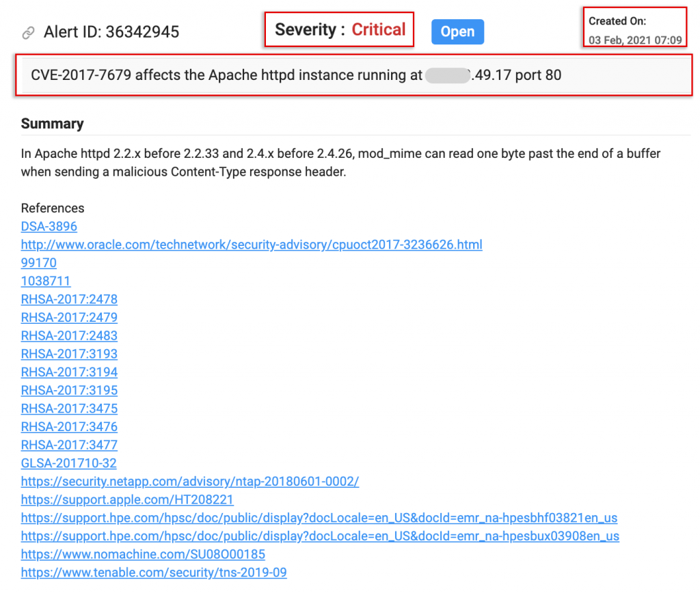Visit the NoMachine SU08O00185 link
This screenshot has height=593, width=700.
144,555
